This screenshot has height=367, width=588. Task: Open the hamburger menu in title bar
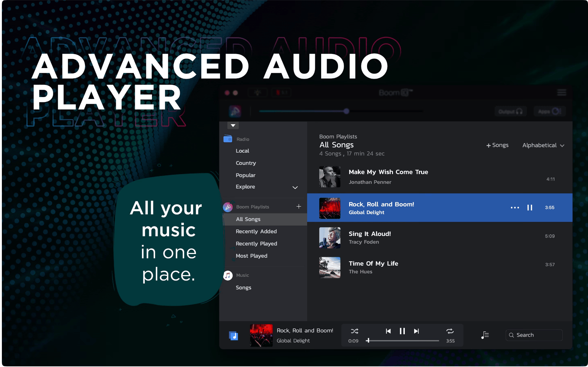tap(561, 93)
